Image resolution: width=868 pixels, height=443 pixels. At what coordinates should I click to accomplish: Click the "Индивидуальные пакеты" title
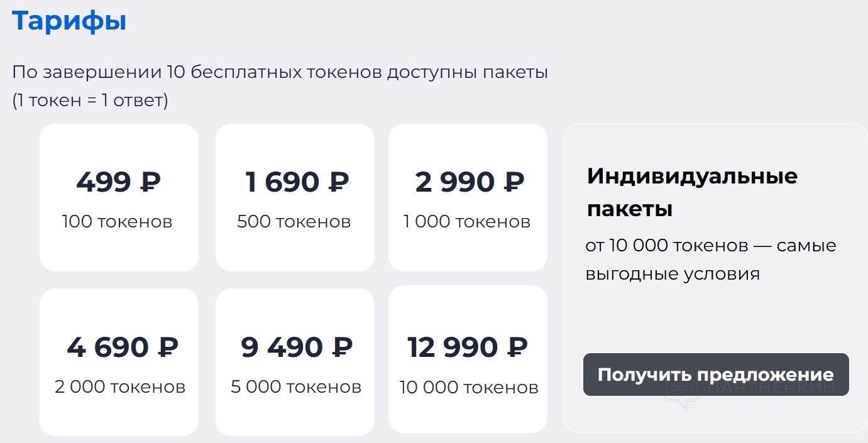click(x=691, y=192)
